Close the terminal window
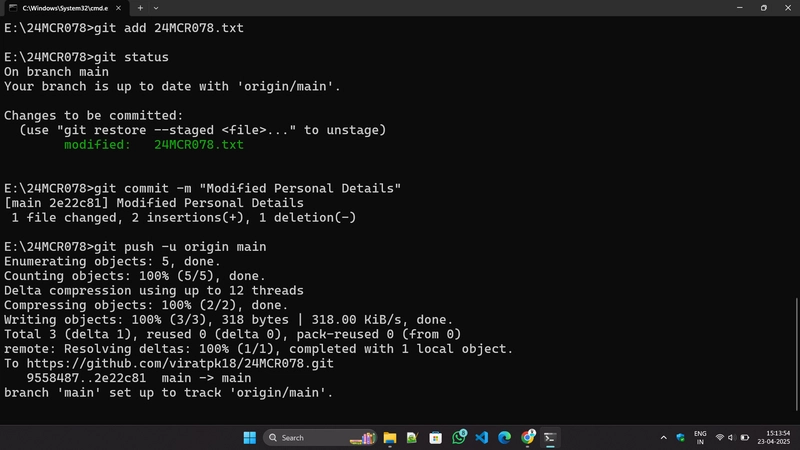800x450 pixels. coord(788,8)
